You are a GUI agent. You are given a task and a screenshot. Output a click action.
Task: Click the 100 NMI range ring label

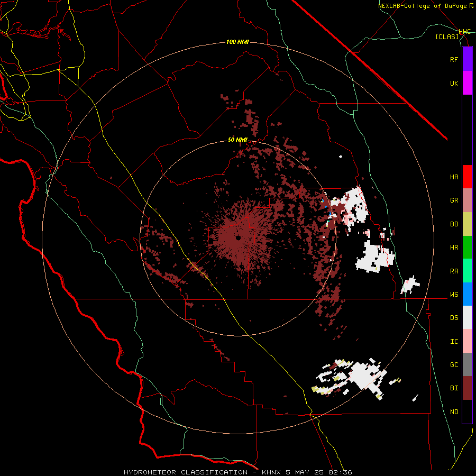point(237,42)
